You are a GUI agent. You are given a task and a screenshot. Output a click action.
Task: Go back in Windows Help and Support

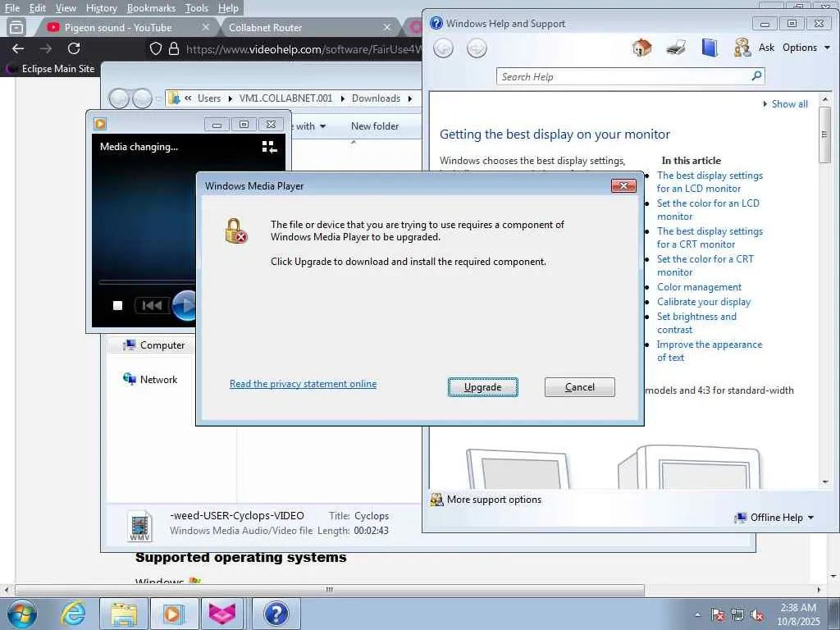click(x=443, y=48)
